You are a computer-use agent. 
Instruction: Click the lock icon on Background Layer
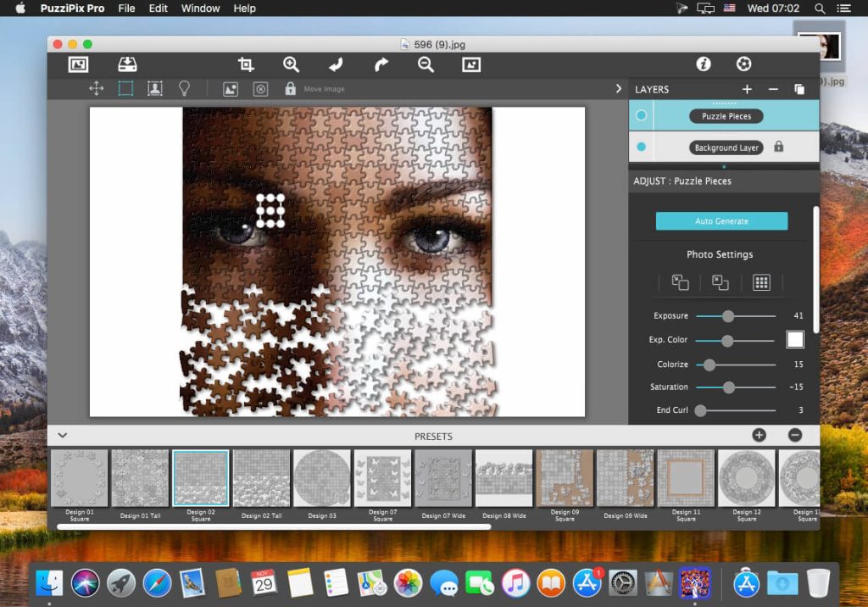(x=778, y=146)
